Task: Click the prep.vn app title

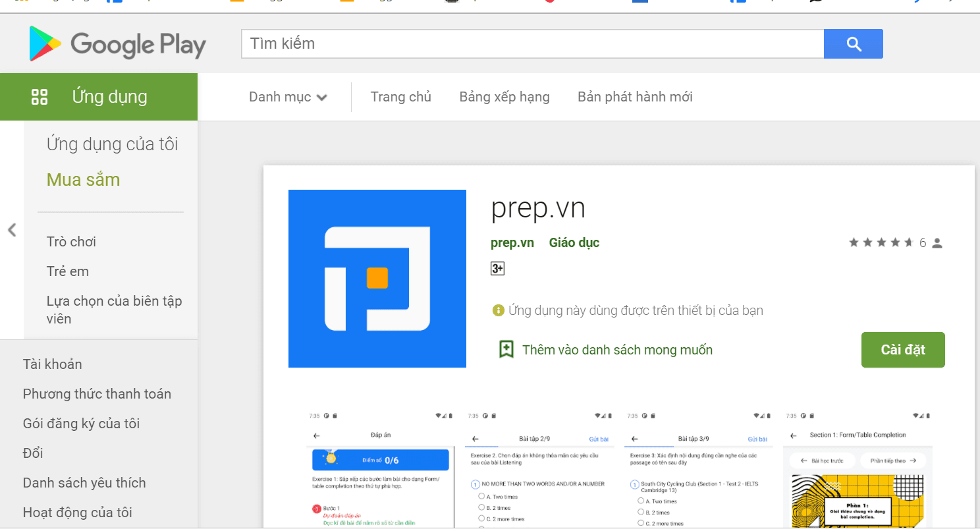Action: pyautogui.click(x=538, y=209)
